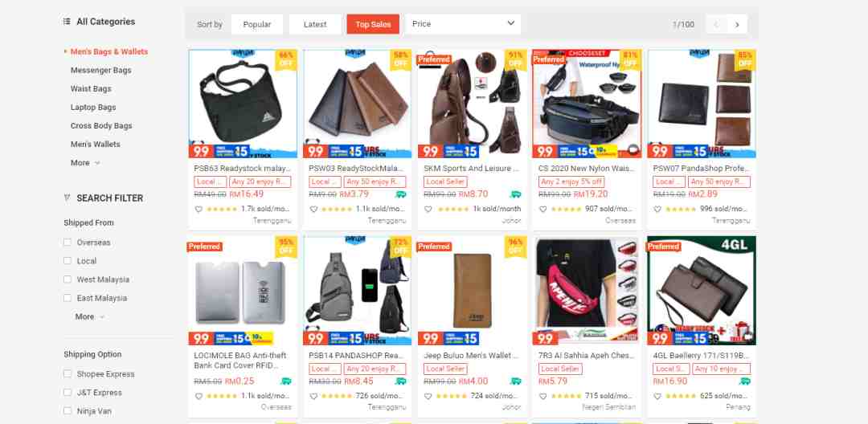
Task: Favorite the 4GL Baellerry wallet listing
Action: [x=657, y=396]
